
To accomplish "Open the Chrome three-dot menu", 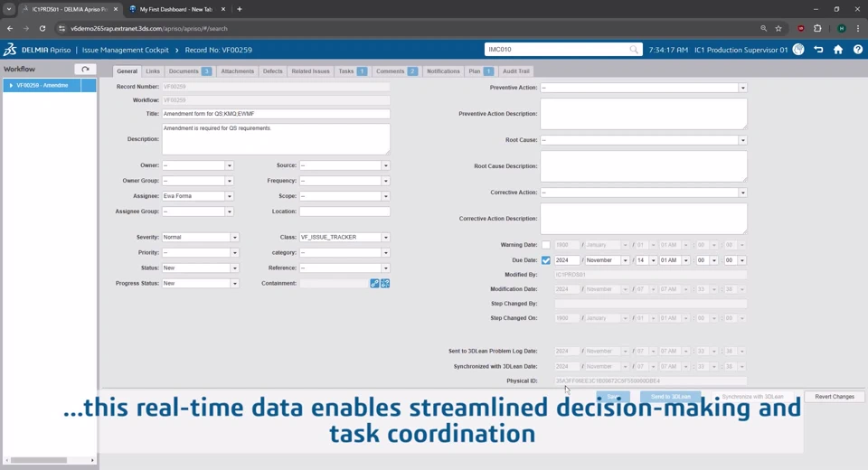I will click(x=858, y=28).
